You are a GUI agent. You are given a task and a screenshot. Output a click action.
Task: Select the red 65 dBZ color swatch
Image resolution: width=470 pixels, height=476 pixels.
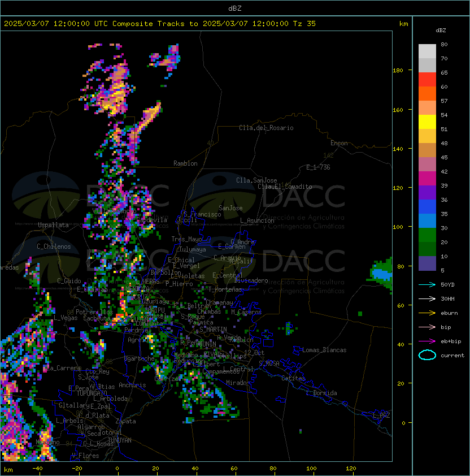pos(427,80)
